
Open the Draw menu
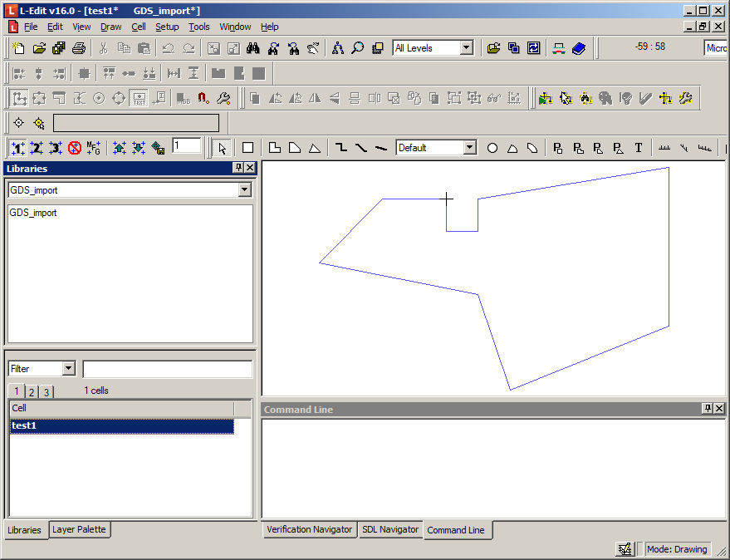[x=110, y=27]
